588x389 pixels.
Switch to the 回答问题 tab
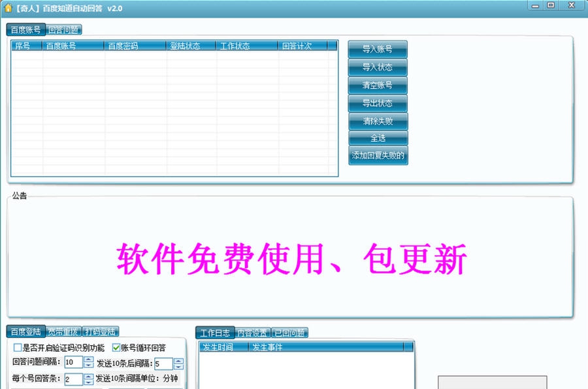click(x=65, y=29)
